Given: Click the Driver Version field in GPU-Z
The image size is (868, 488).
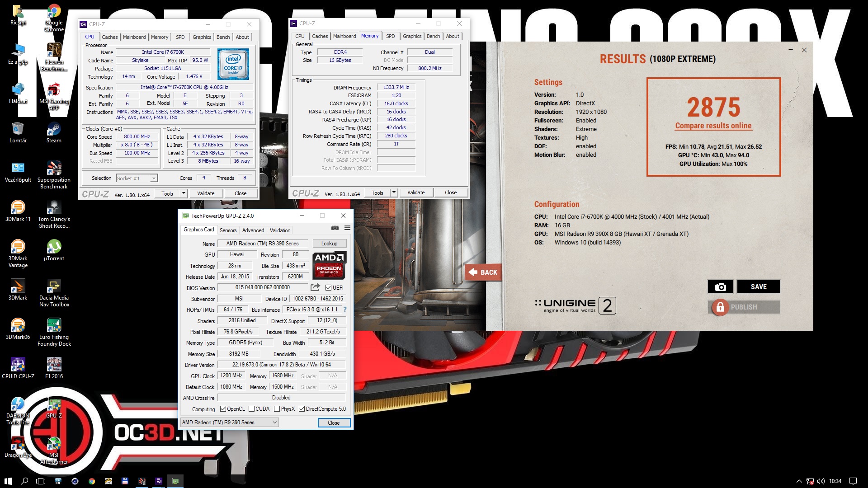Looking at the screenshot, I should tap(282, 365).
